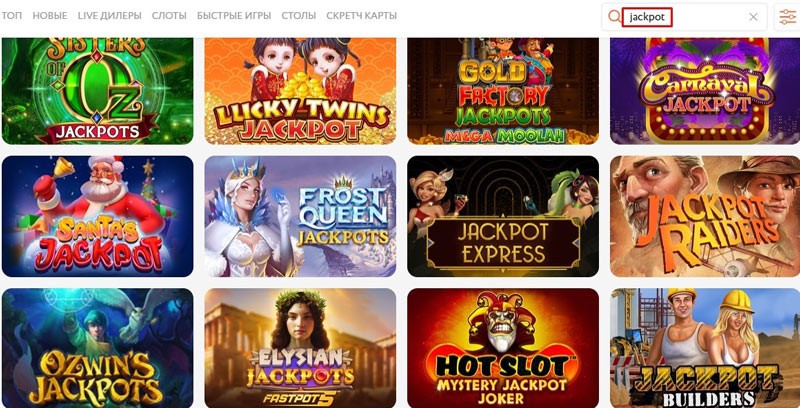The image size is (800, 408).
Task: Open Lucky Twins Jackpot thumbnail
Action: click(x=300, y=91)
